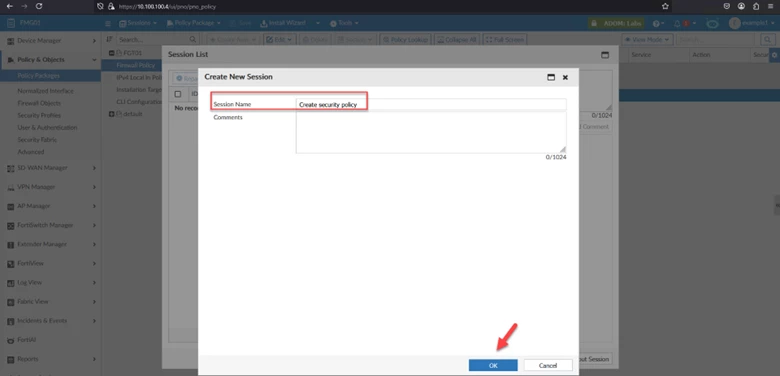Switch policy view to Full Screen

504,39
